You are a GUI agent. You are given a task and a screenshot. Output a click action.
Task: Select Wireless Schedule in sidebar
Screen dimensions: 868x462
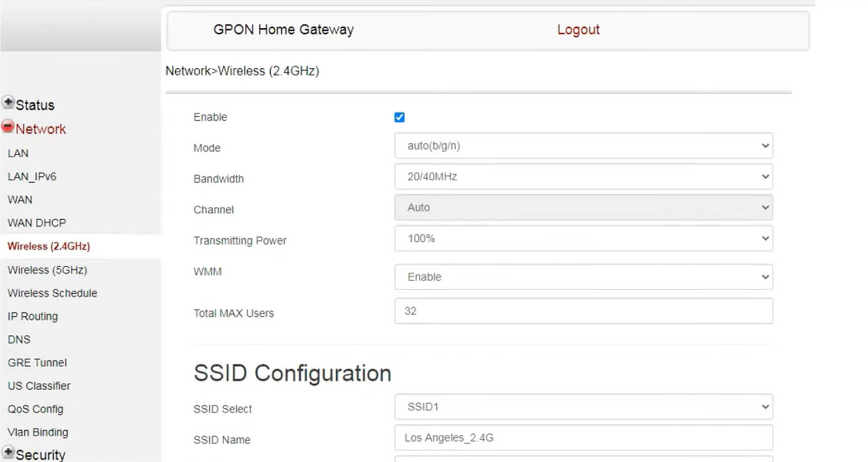(52, 293)
